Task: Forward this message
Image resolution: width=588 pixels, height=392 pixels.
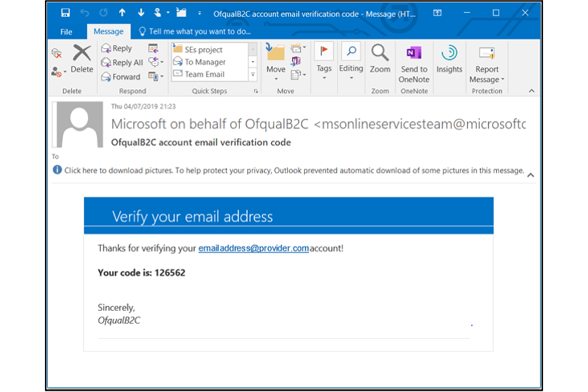Action: pyautogui.click(x=120, y=77)
